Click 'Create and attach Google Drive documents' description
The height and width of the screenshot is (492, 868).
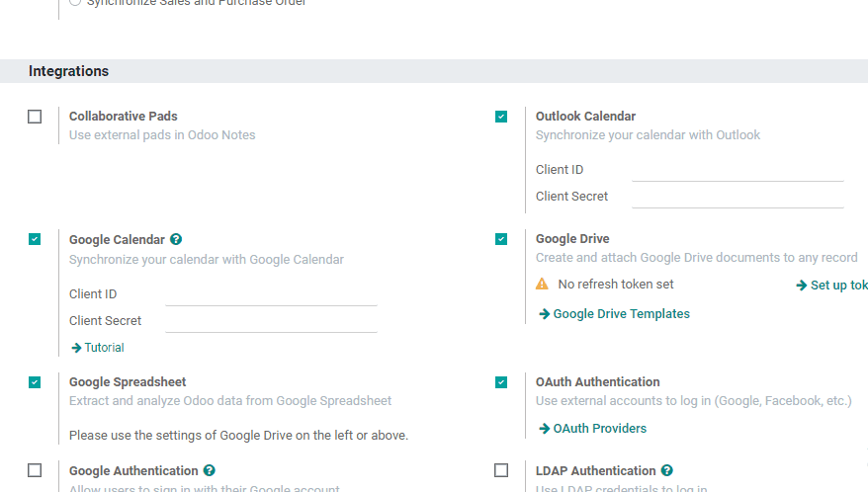696,257
